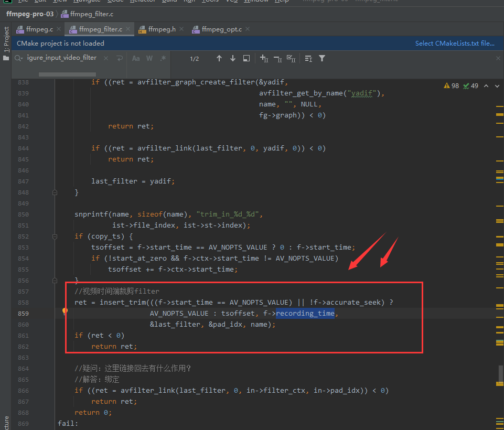The image size is (504, 430).
Task: Collapse the fold marker at line 848
Action: coord(55,192)
